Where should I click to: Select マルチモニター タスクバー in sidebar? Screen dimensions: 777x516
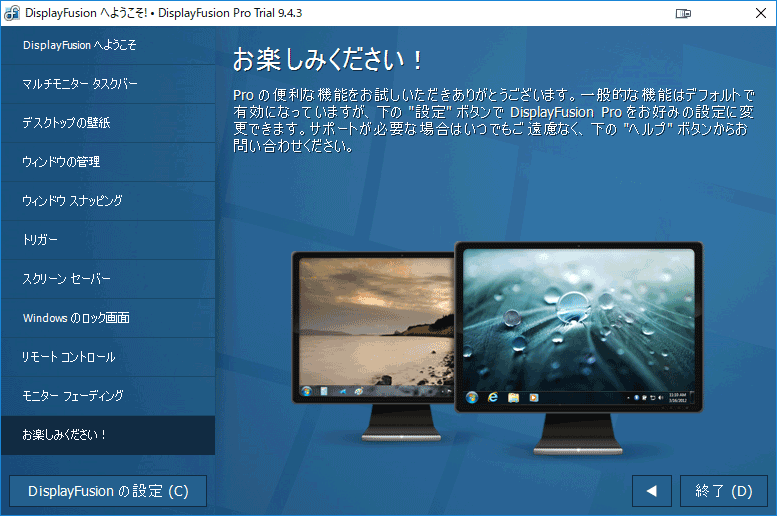(108, 84)
